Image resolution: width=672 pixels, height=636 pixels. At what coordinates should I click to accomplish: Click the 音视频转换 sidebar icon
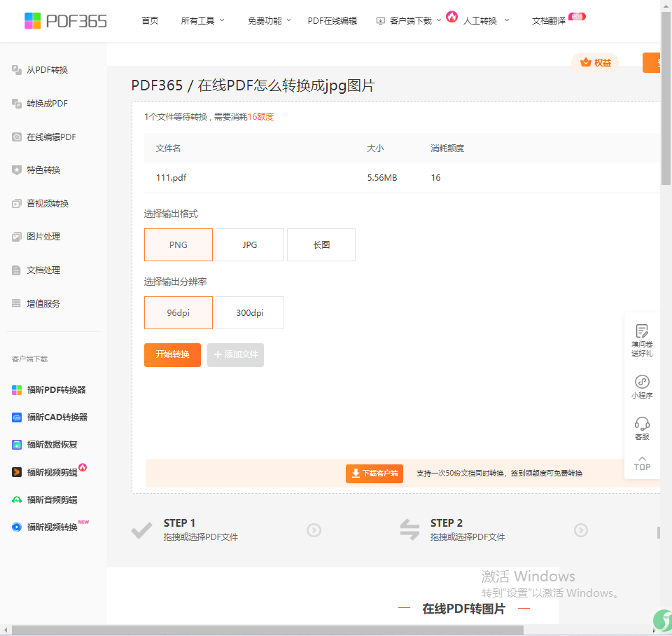[x=17, y=203]
